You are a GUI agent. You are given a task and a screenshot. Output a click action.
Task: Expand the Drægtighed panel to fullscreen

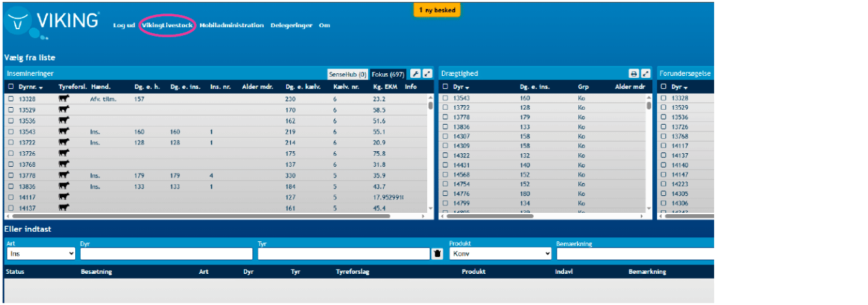tap(646, 74)
